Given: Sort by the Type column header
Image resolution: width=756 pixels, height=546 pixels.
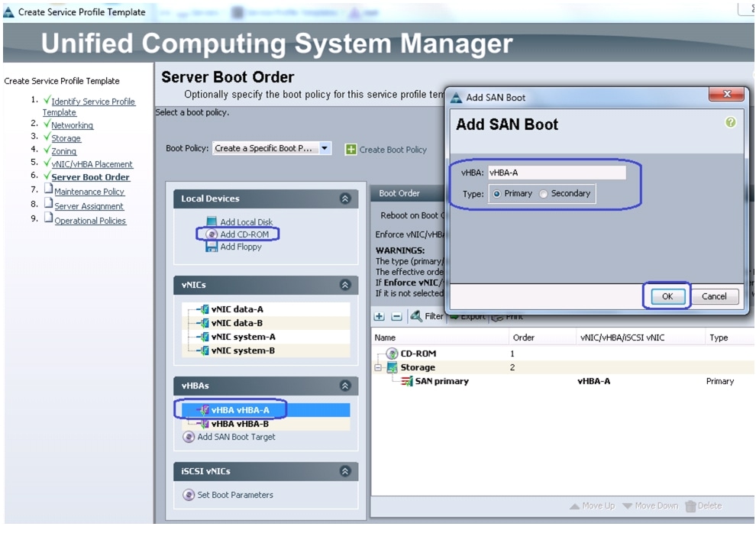Looking at the screenshot, I should pos(730,338).
